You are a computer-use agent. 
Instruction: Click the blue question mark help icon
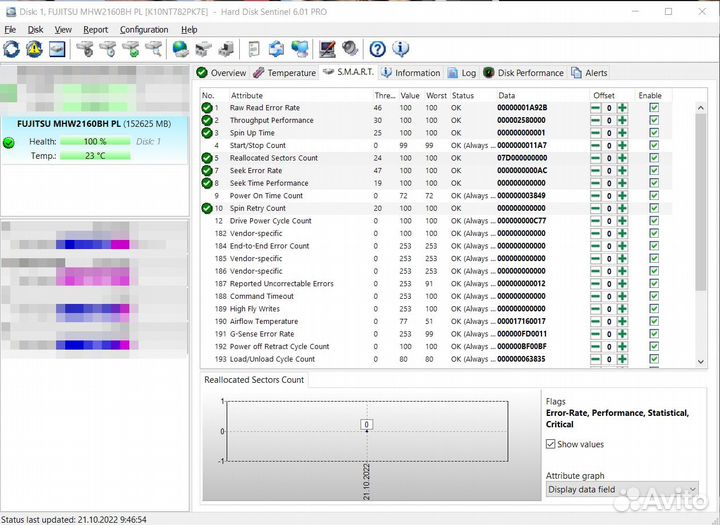tap(377, 49)
